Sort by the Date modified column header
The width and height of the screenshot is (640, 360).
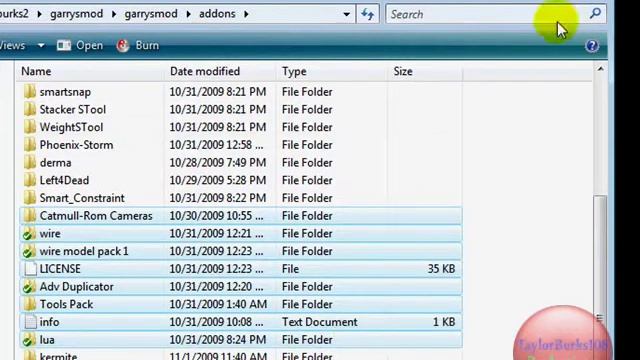click(220, 71)
